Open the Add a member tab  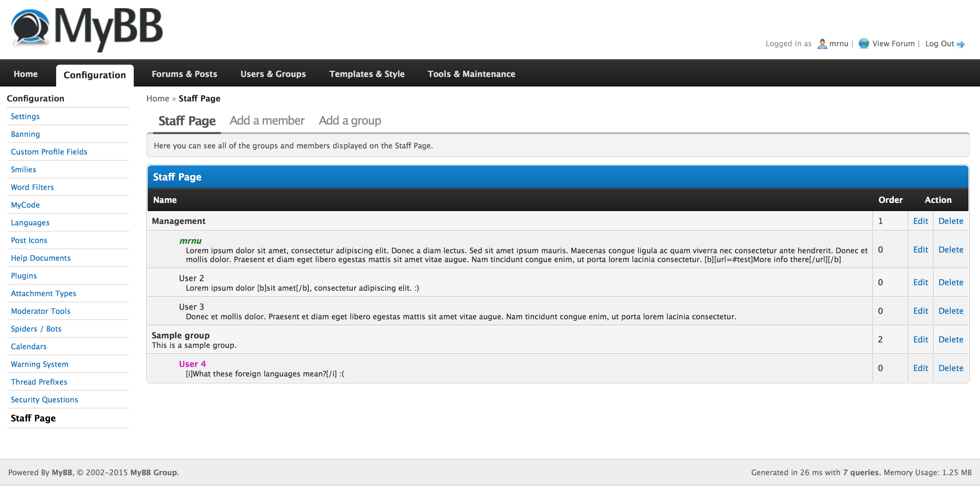click(267, 121)
